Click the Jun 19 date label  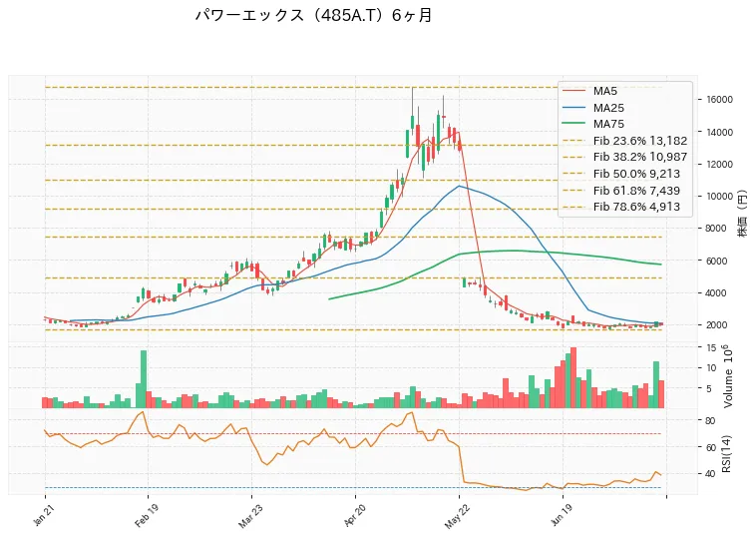point(561,515)
